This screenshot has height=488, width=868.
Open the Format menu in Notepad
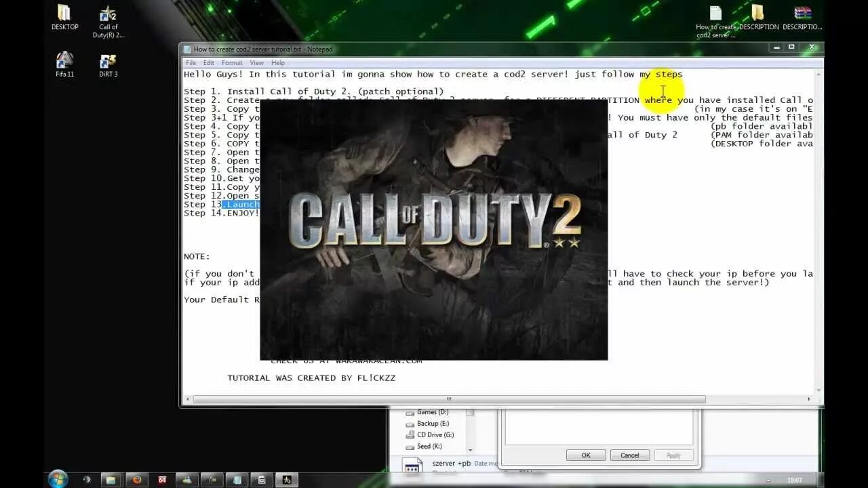(232, 63)
